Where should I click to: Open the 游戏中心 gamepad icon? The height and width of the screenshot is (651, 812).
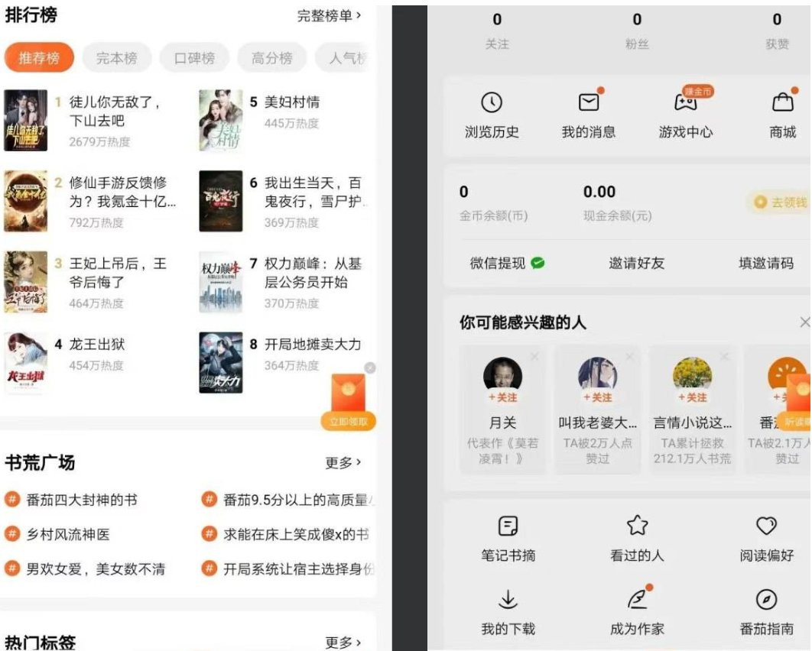tap(685, 102)
